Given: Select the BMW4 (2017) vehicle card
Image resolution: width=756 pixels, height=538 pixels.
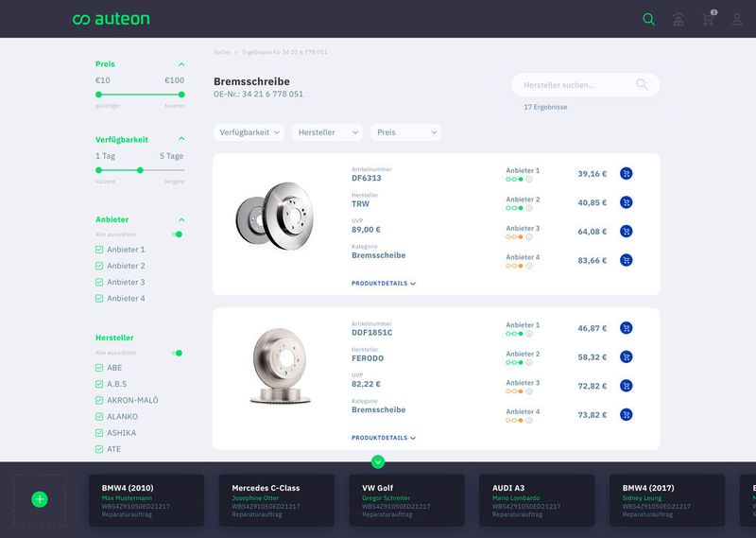Looking at the screenshot, I should point(667,500).
